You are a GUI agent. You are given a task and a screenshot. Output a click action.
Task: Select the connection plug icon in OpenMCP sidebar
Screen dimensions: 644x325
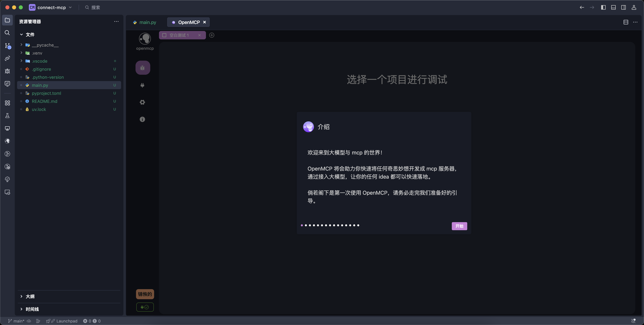(142, 85)
